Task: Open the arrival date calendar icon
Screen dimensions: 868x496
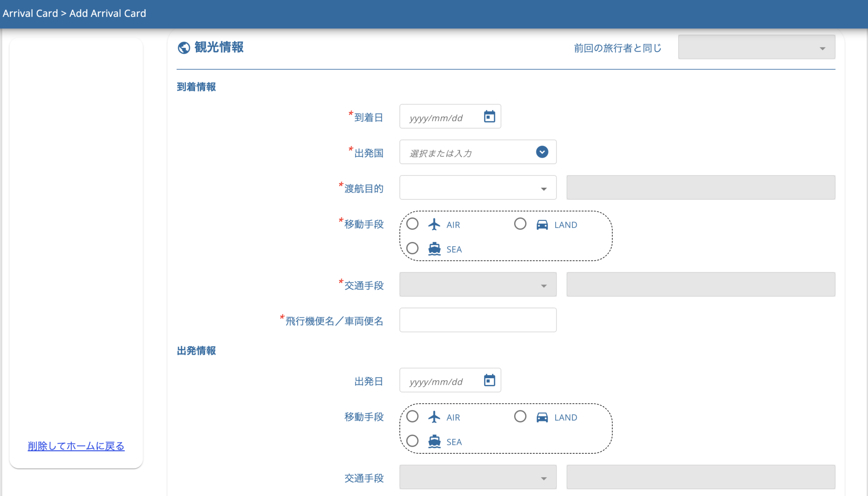Action: pyautogui.click(x=489, y=116)
